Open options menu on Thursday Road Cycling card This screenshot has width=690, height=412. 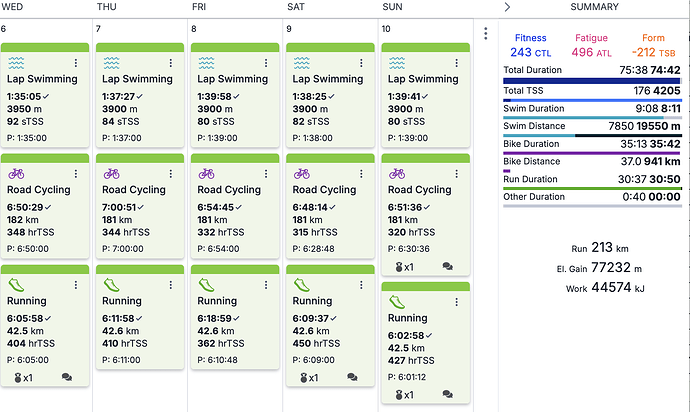(171, 174)
